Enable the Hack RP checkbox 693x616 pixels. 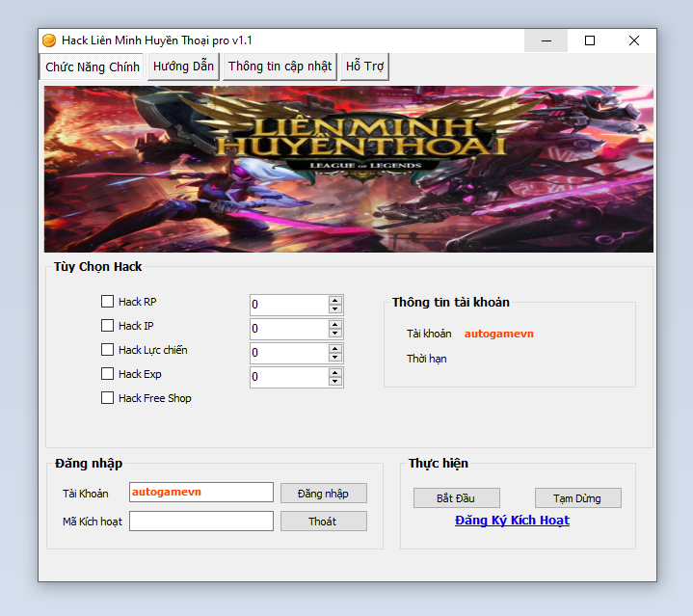pos(108,302)
